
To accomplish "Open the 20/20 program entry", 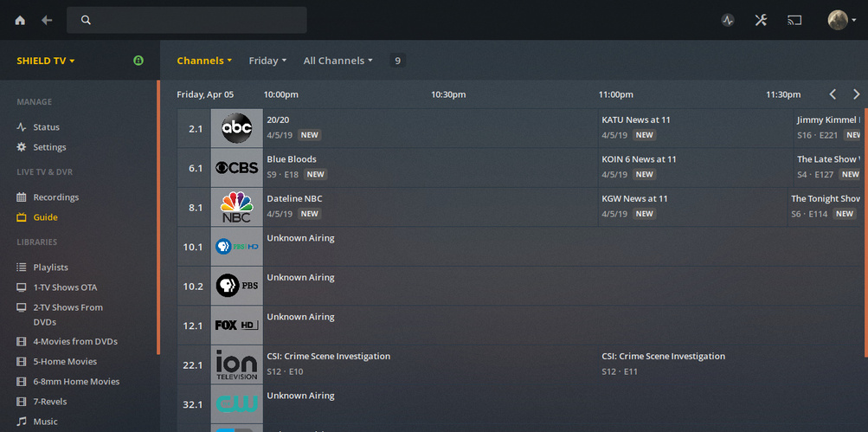I will point(431,128).
